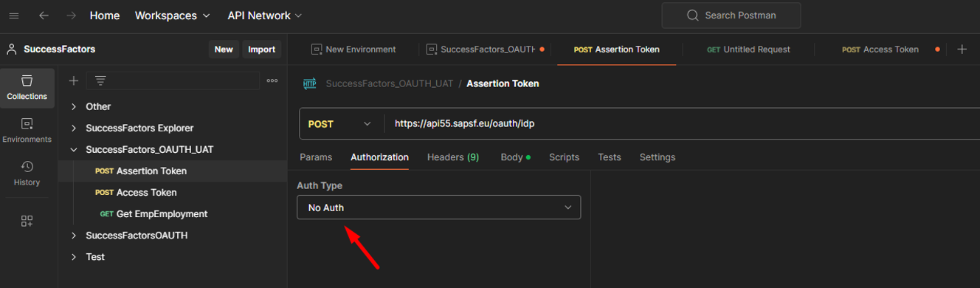Open the Tests tab

click(609, 157)
